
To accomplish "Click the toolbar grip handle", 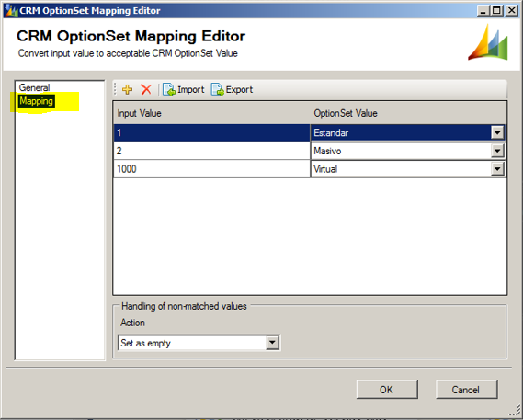I will click(116, 89).
